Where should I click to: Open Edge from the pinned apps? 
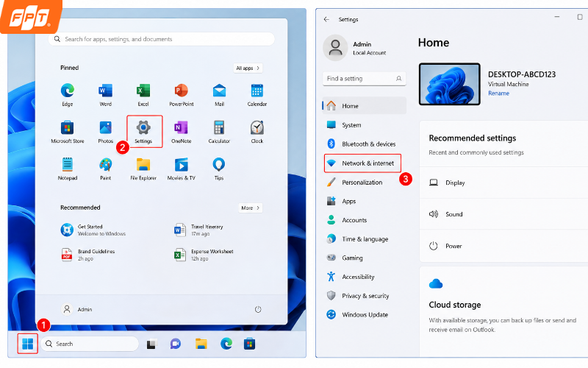(68, 95)
